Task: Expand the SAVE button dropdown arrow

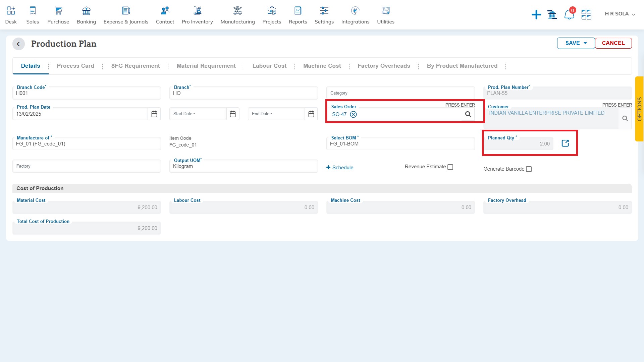Action: (x=585, y=43)
